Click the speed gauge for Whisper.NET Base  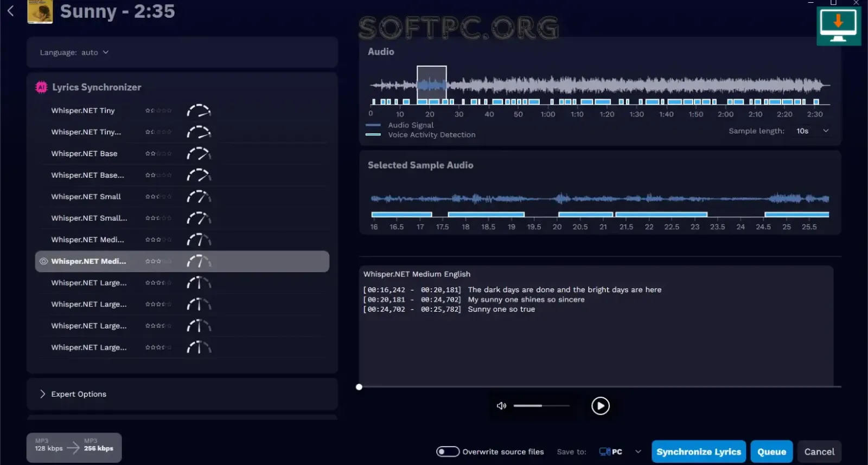click(199, 154)
